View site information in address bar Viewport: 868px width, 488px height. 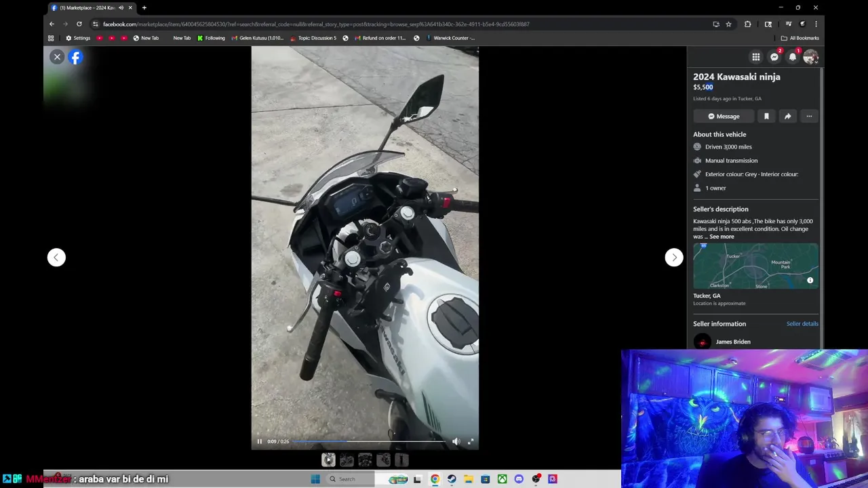(95, 24)
